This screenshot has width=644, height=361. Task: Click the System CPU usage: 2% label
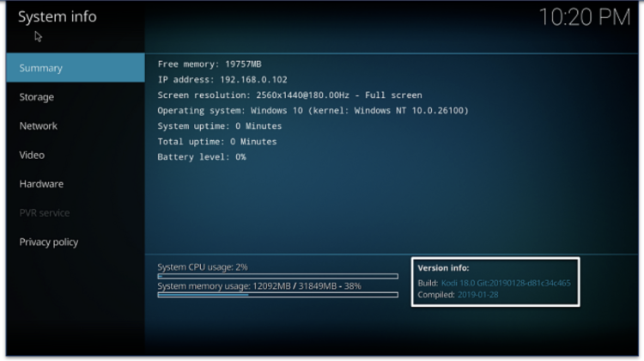[203, 266]
